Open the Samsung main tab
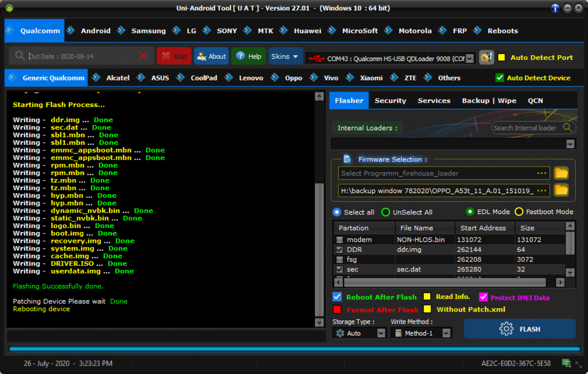Image resolution: width=588 pixels, height=374 pixels. click(148, 31)
